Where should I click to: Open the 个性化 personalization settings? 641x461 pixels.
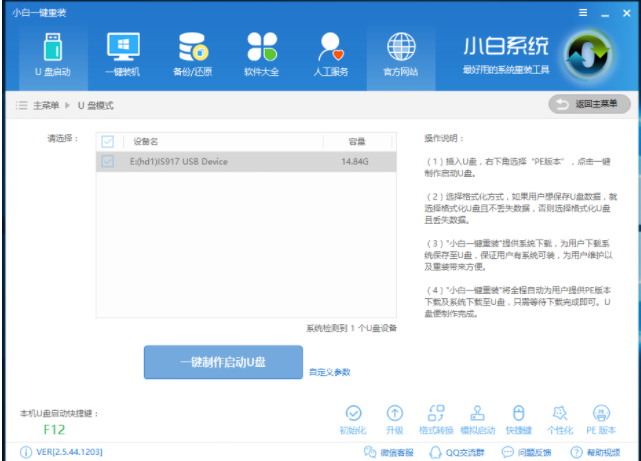(560, 419)
